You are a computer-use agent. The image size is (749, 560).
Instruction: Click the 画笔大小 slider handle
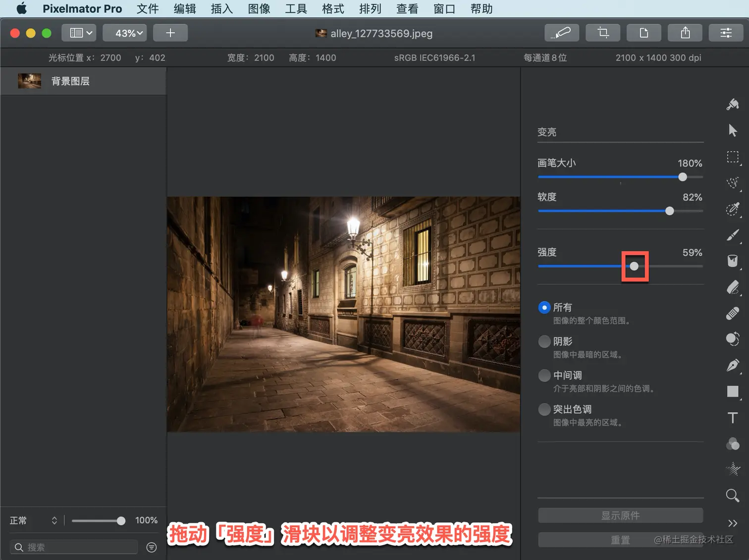tap(683, 177)
